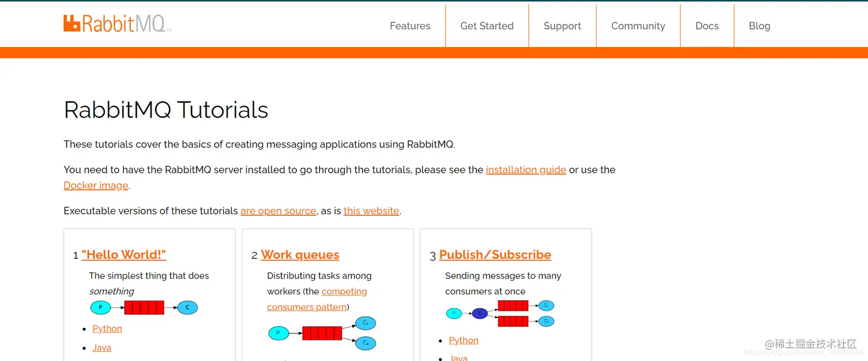
Task: Click the 'are open source' link
Action: click(278, 211)
